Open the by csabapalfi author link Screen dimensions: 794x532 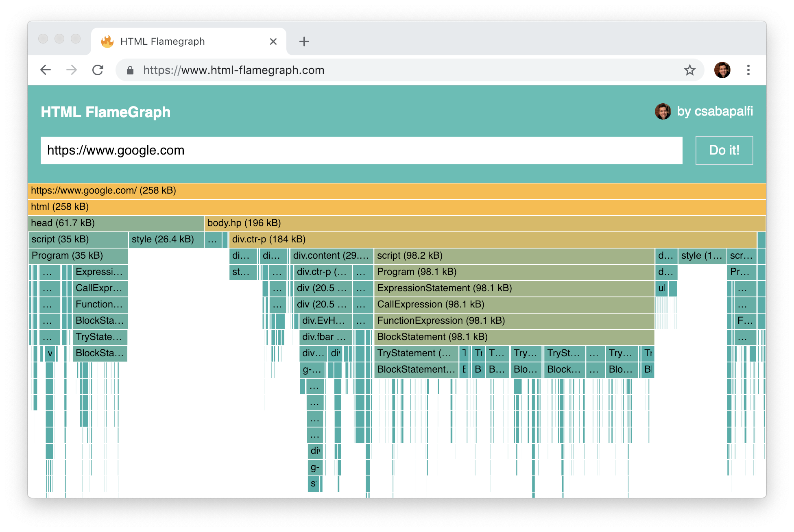click(704, 111)
